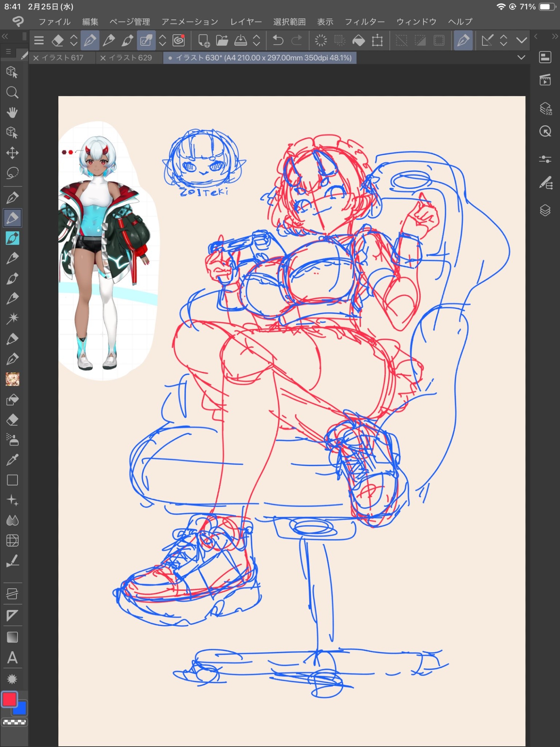
Task: Toggle snap to grid
Action: coord(439,40)
